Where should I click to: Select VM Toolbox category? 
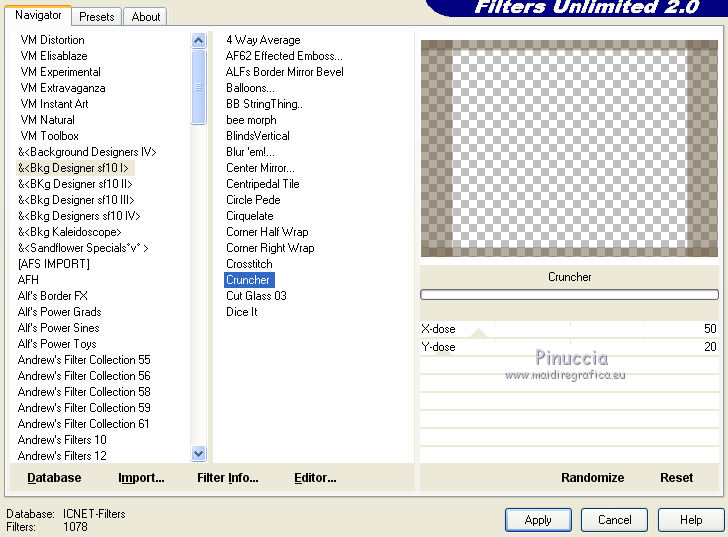[50, 136]
